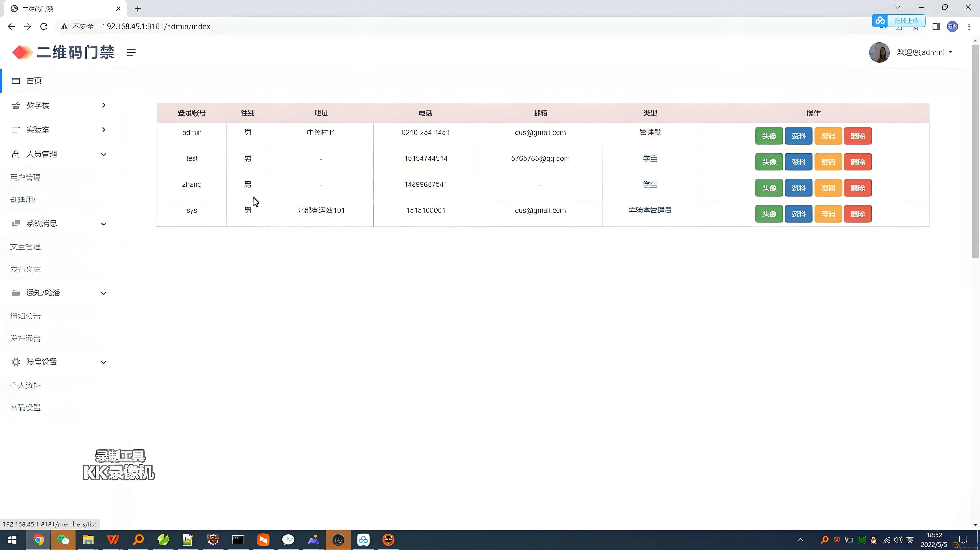Go to 通知公告 menu entry

(x=25, y=316)
